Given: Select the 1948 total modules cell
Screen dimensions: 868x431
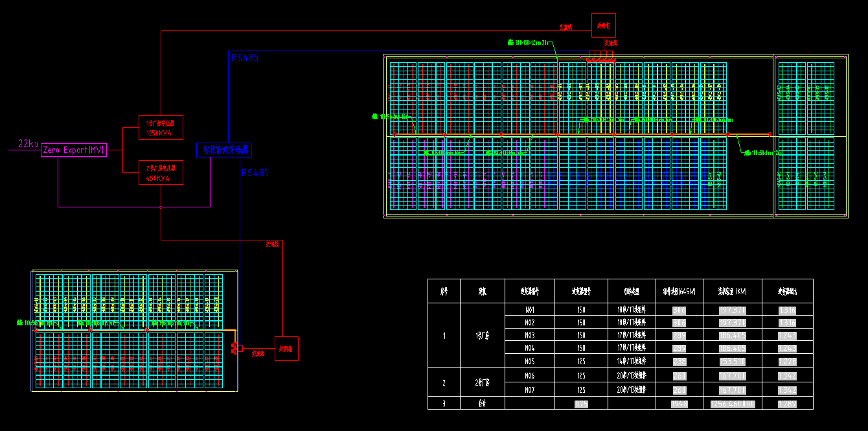Looking at the screenshot, I should tap(680, 404).
